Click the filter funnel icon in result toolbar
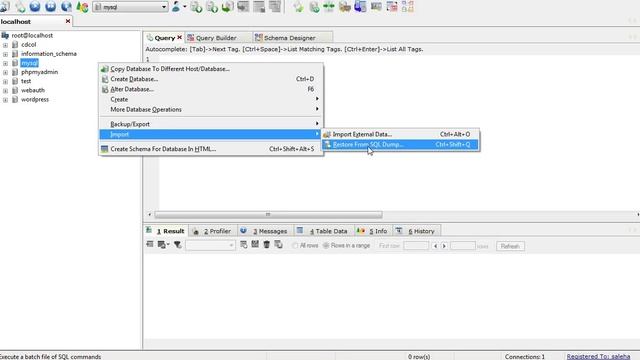 [x=178, y=245]
